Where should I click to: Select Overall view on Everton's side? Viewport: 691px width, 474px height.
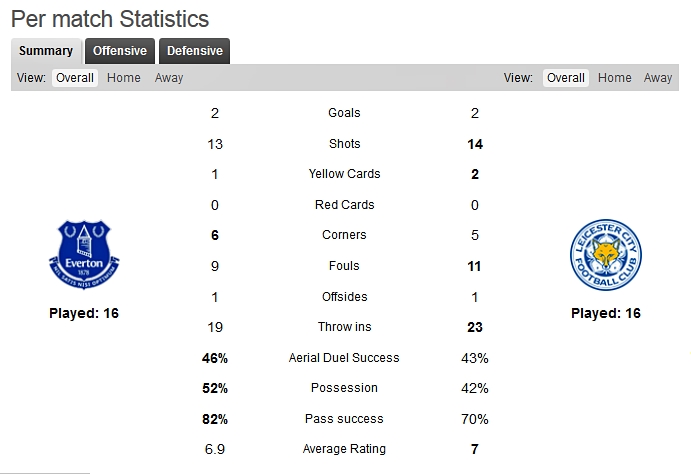point(75,78)
